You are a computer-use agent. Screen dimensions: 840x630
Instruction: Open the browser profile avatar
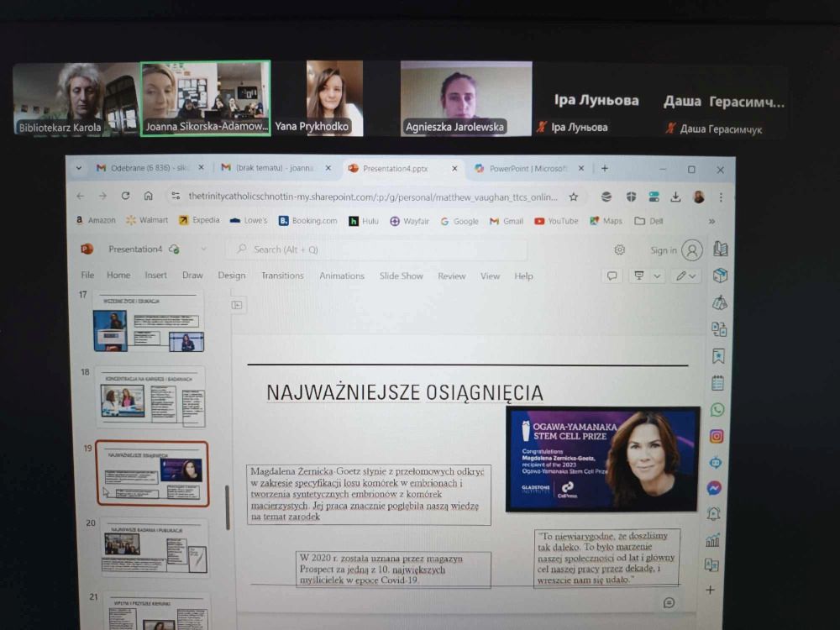[x=699, y=197]
